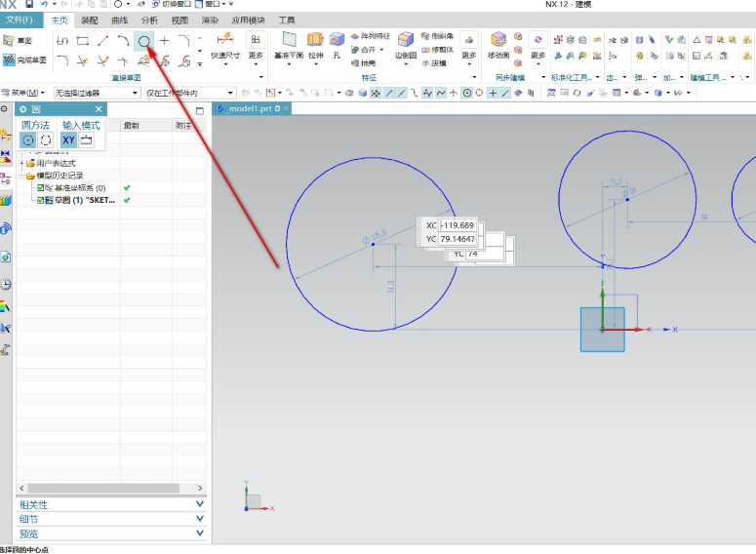This screenshot has height=554, width=756.
Task: Switch to the 分析 ribbon tab
Action: (149, 20)
